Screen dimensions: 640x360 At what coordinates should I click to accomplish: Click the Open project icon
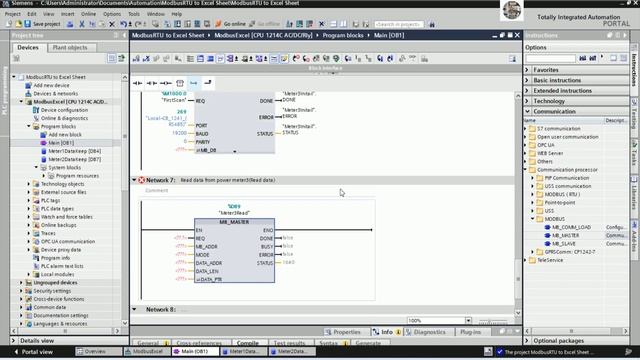[x=18, y=24]
